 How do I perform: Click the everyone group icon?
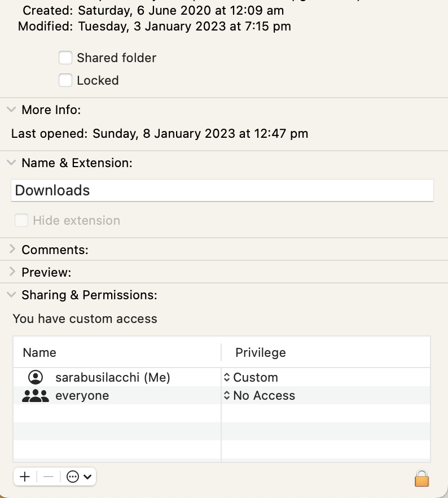(x=36, y=396)
